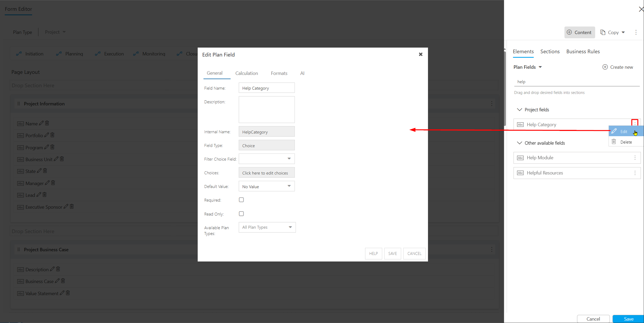
Task: Close the Edit Plan Field dialog
Action: coord(421,54)
